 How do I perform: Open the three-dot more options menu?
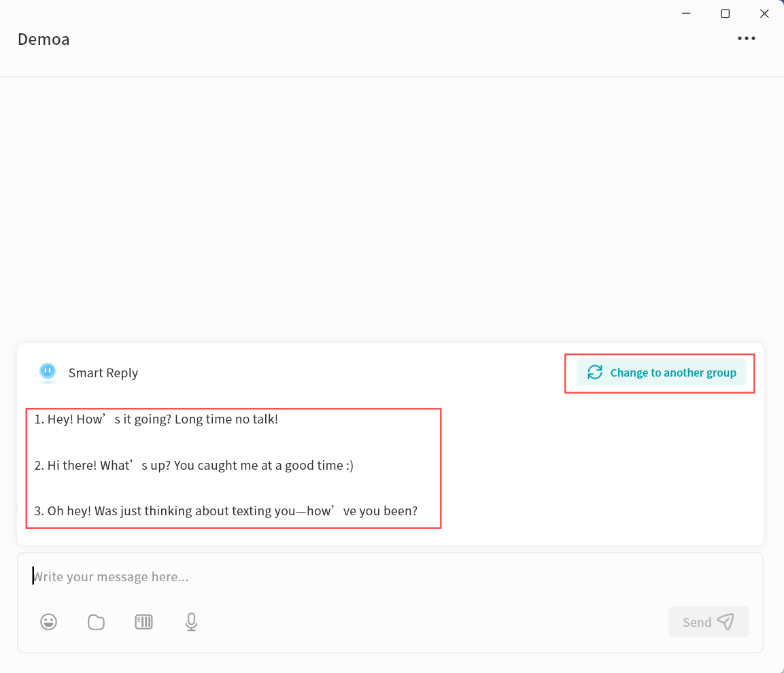(x=746, y=39)
